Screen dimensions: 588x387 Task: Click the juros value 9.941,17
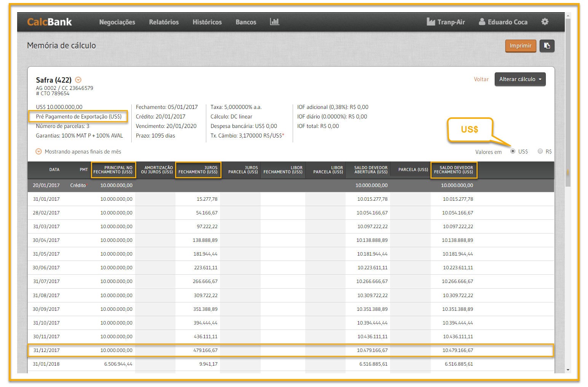coord(209,364)
